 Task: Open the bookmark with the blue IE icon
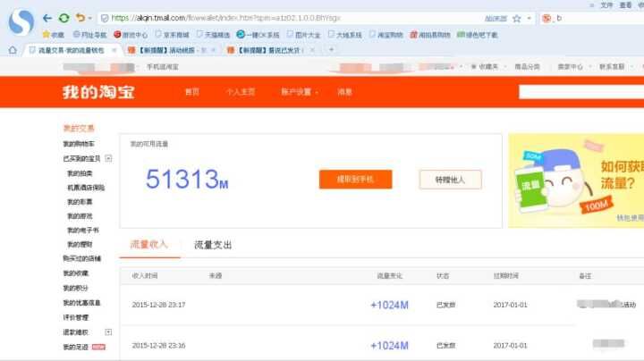(258, 35)
